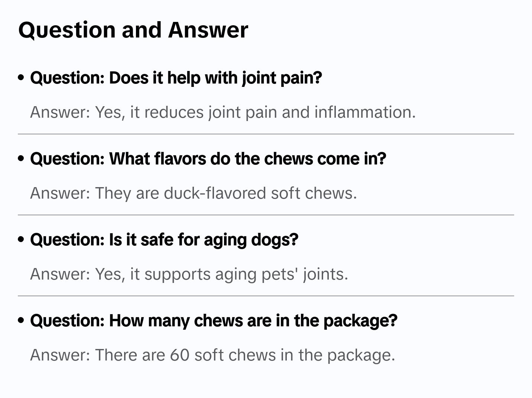Screen dimensions: 532x398
Task: Click the answer about supporting aging pets' joints
Action: click(189, 274)
